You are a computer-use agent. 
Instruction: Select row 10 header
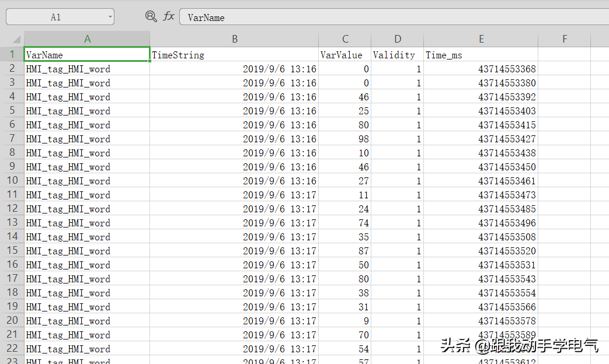pos(12,181)
